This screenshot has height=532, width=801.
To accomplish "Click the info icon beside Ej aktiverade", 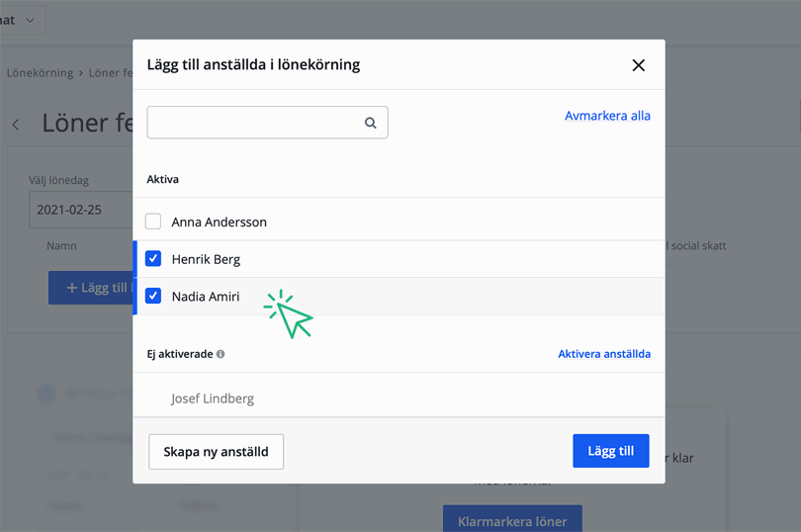I will coord(221,354).
